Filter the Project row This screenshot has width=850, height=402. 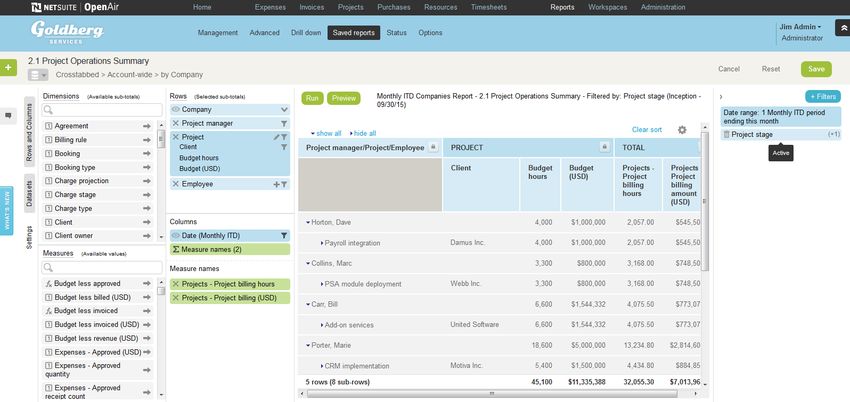[x=284, y=137]
